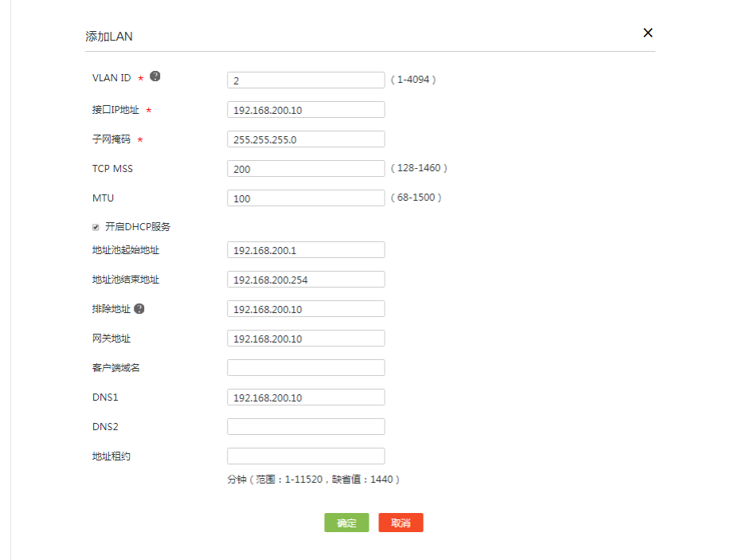This screenshot has height=560, width=743.
Task: Click the 开启DHCP服务 label text
Action: pos(138,227)
